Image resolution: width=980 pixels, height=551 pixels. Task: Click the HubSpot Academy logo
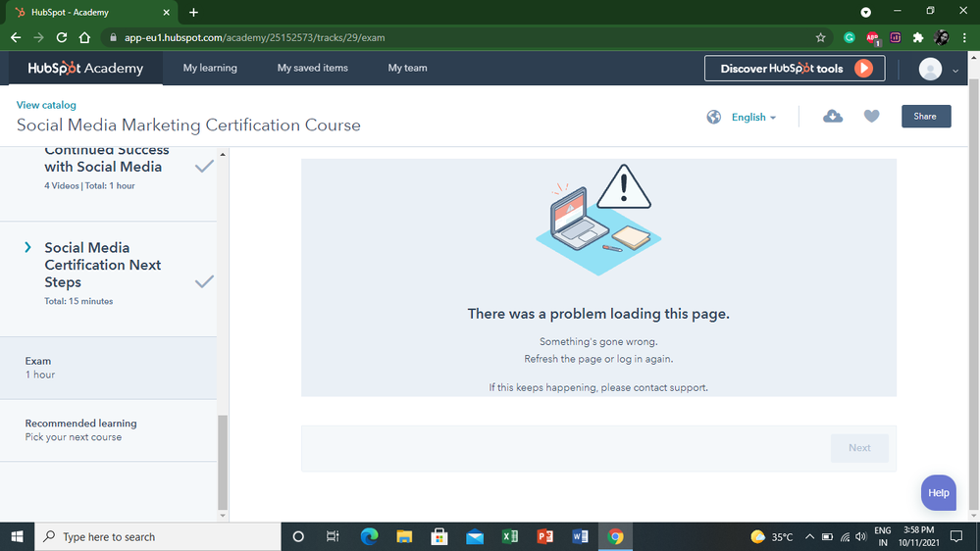85,68
